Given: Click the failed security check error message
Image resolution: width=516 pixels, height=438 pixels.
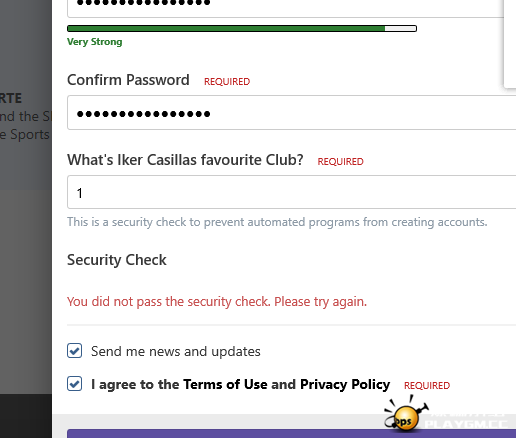Looking at the screenshot, I should click(217, 302).
